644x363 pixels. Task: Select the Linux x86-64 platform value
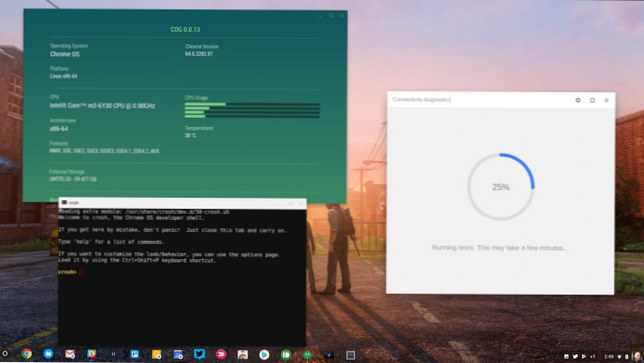pos(64,76)
